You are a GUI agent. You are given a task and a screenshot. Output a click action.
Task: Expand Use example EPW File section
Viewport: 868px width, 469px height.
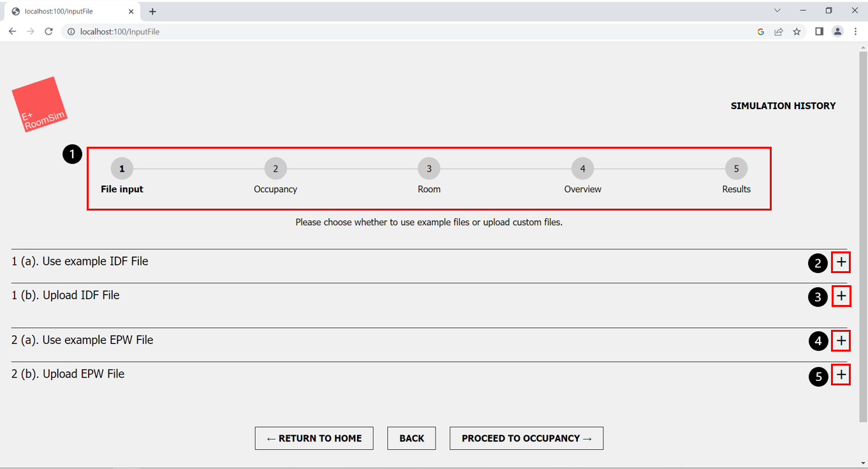tap(841, 341)
